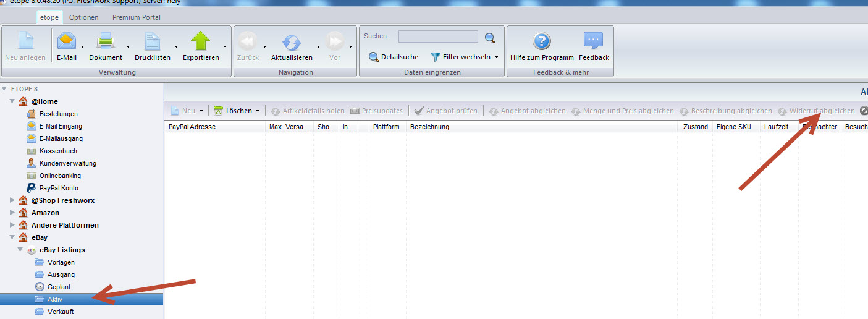Open the Löschen dropdown arrow
Screen dimensions: 868x319
(x=258, y=111)
